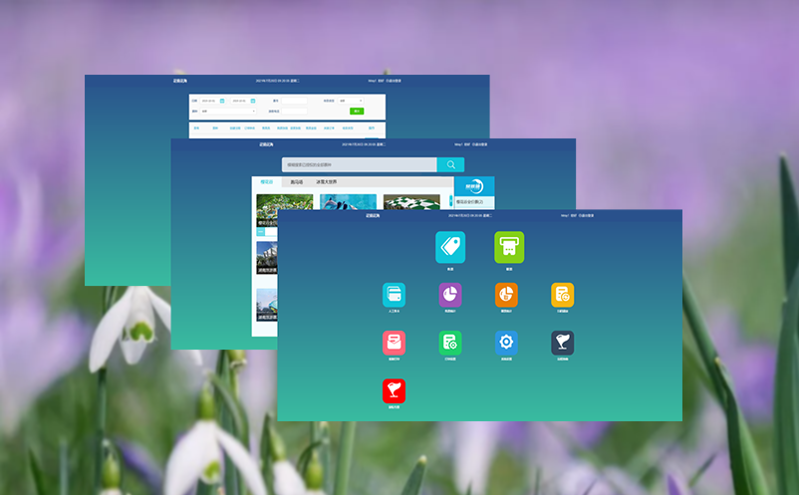Open the green ticket printer icon

[x=509, y=247]
